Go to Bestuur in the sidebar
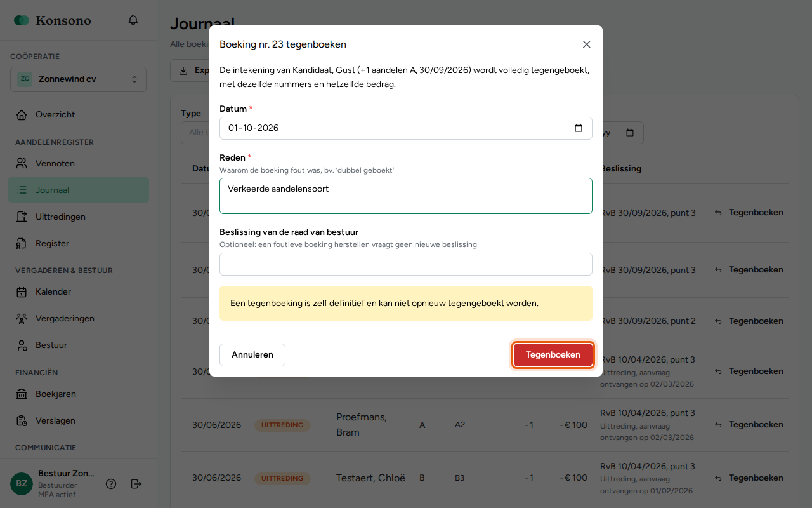The height and width of the screenshot is (508, 812). click(x=79, y=345)
